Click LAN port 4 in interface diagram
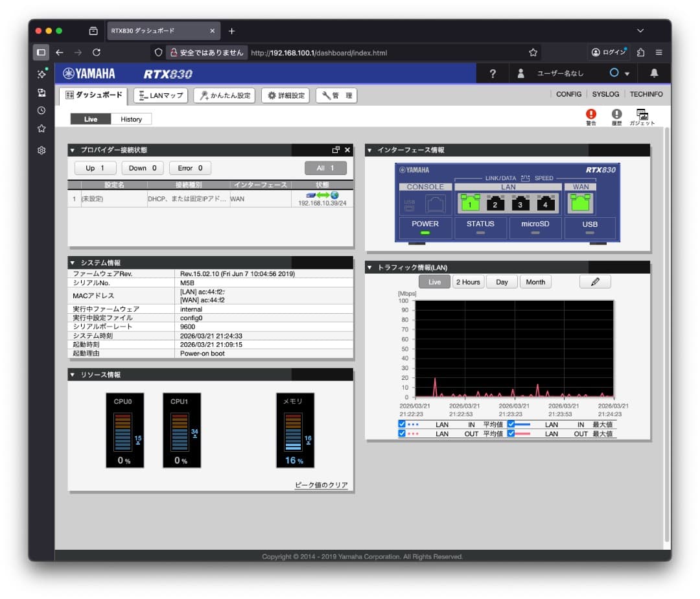Screen dimensions: 700x599 coord(545,203)
